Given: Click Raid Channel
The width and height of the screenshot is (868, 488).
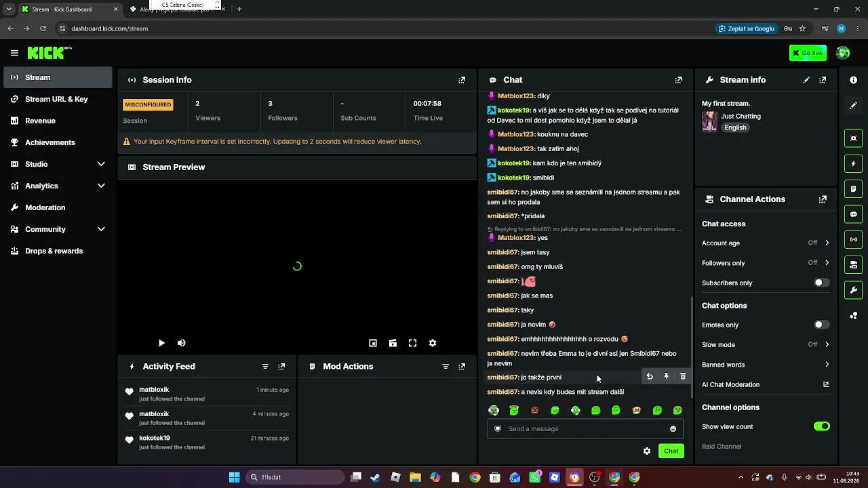Looking at the screenshot, I should pyautogui.click(x=722, y=447).
